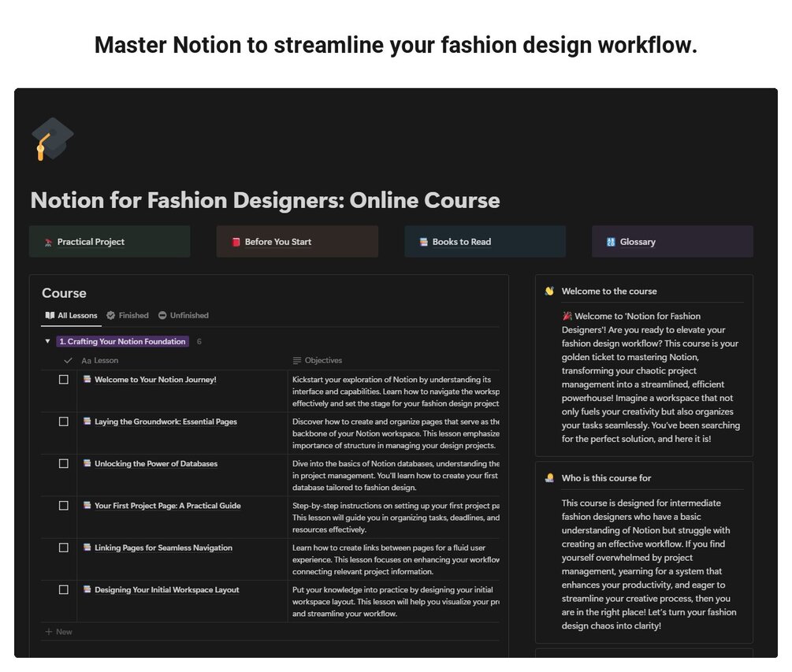Click the objectives cell starting Learn how to create links
This screenshot has height=672, width=792.
click(394, 559)
